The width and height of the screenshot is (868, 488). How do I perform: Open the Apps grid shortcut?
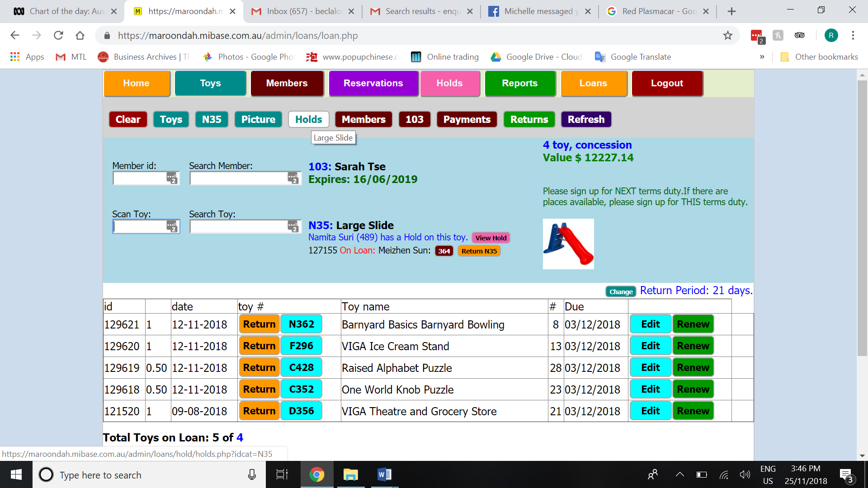click(x=15, y=56)
